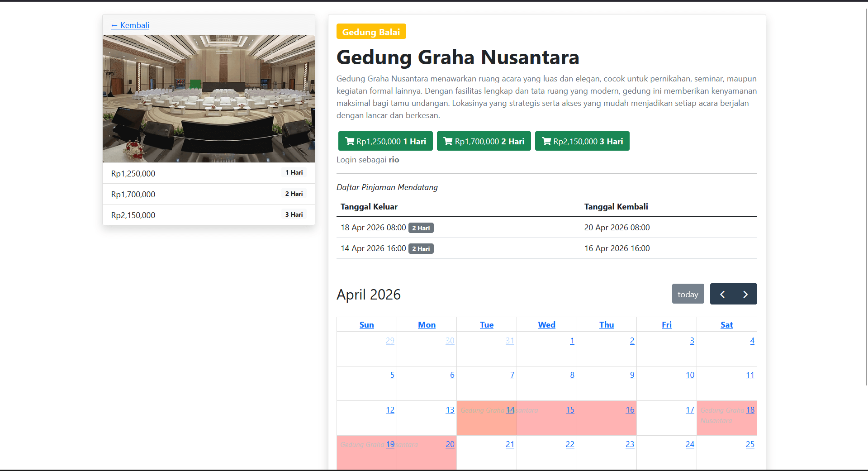The width and height of the screenshot is (868, 471).
Task: Open April 1 on the calendar
Action: pyautogui.click(x=572, y=341)
